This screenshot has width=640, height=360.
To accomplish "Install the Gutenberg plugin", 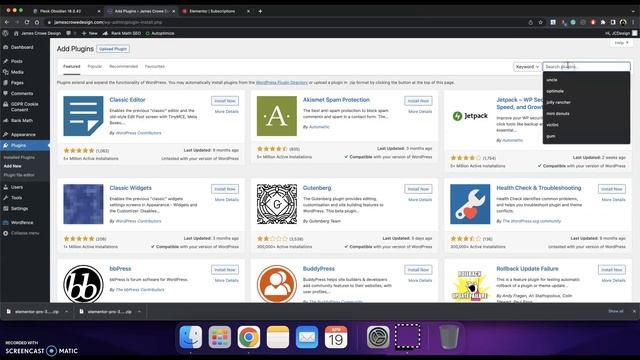I will [x=418, y=189].
